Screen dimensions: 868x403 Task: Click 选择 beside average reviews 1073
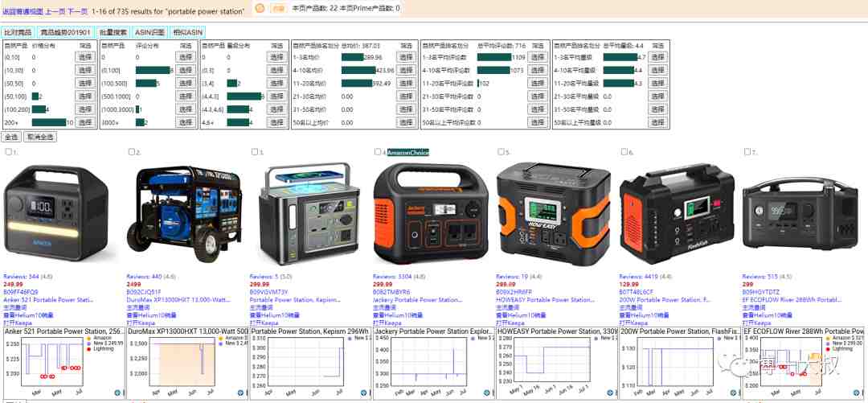(538, 71)
